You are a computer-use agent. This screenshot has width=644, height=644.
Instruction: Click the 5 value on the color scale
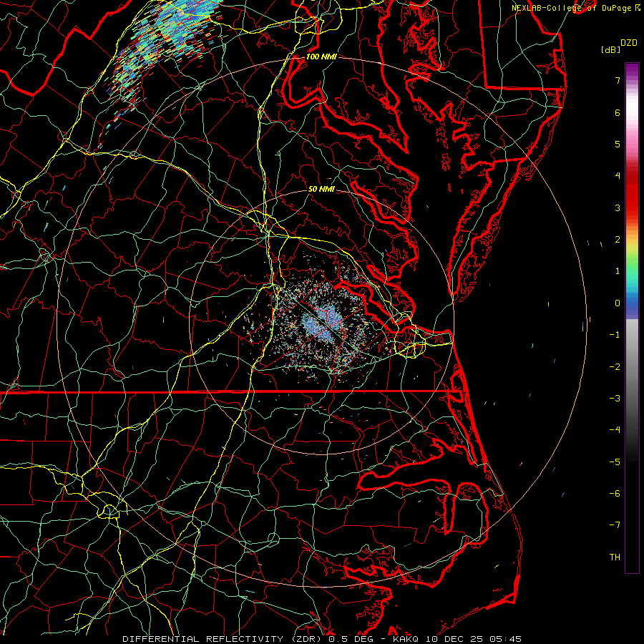point(618,144)
